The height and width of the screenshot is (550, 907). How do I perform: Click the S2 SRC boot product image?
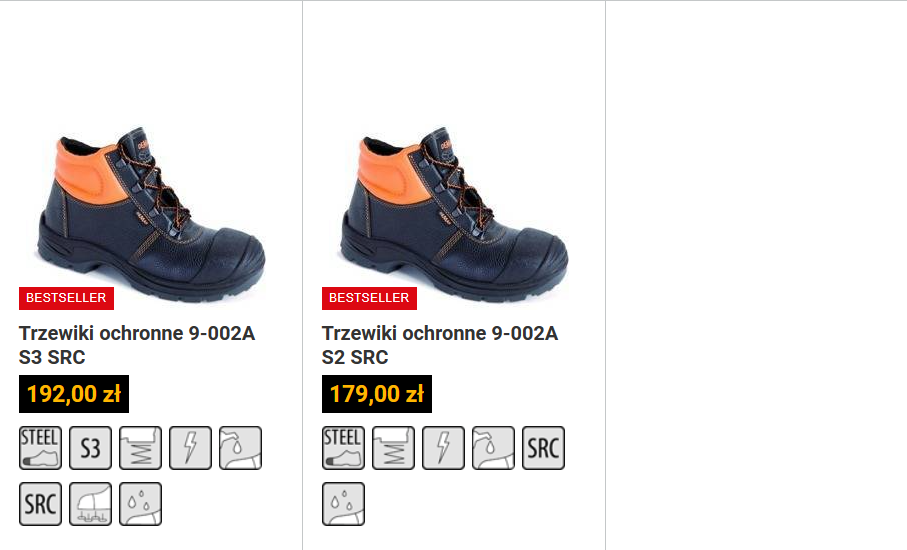coord(455,214)
